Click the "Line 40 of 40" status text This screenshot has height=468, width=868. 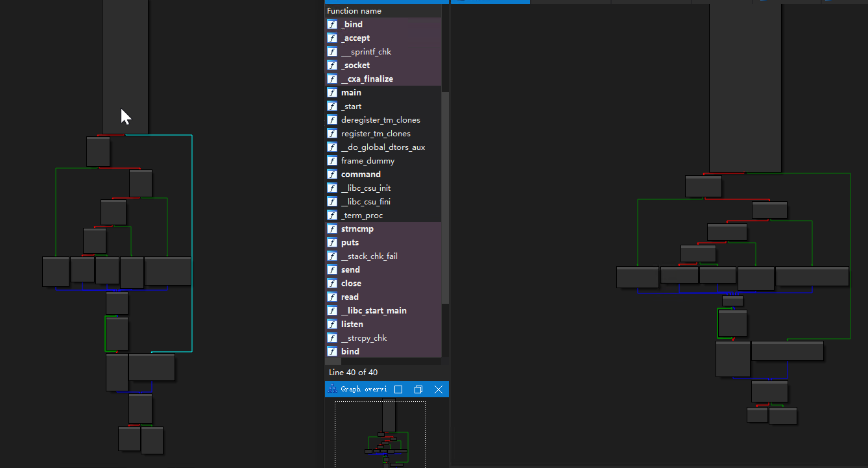coord(353,373)
